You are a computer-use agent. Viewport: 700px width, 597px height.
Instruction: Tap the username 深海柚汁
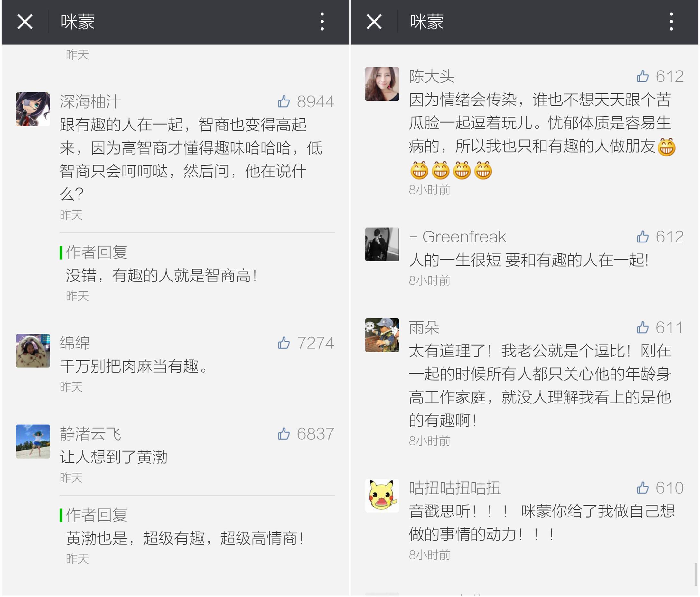click(x=90, y=101)
